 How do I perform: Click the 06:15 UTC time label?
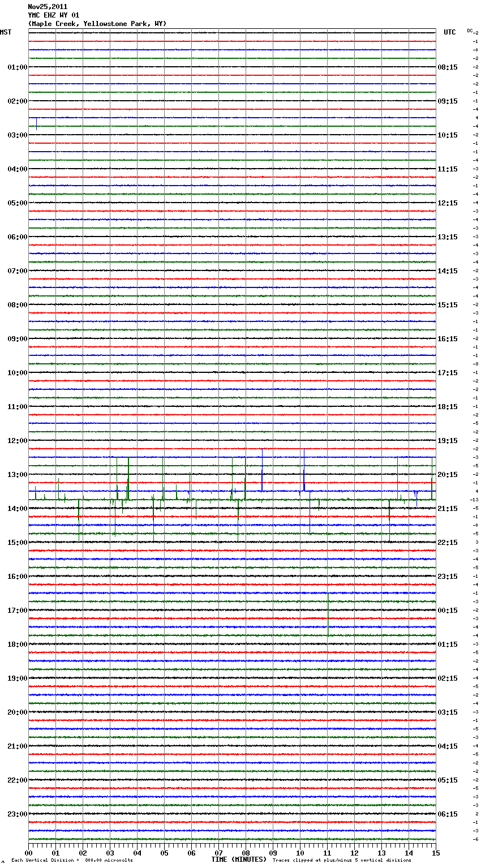(448, 814)
